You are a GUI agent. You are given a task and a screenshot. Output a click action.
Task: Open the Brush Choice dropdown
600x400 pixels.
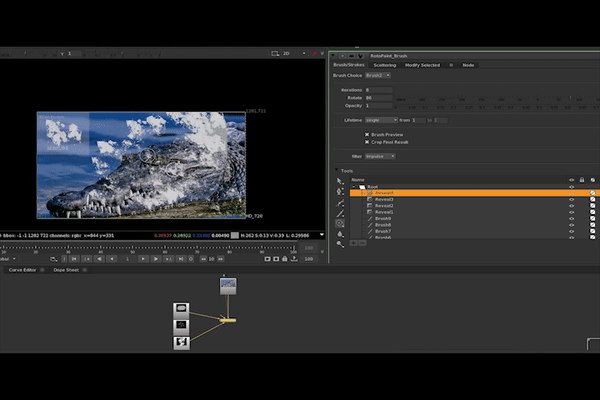pos(379,75)
